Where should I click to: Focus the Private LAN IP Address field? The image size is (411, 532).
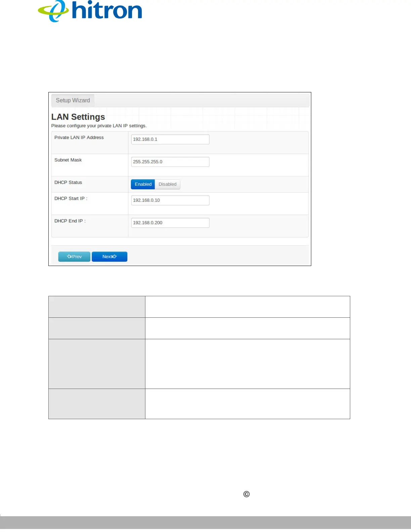pyautogui.click(x=170, y=139)
